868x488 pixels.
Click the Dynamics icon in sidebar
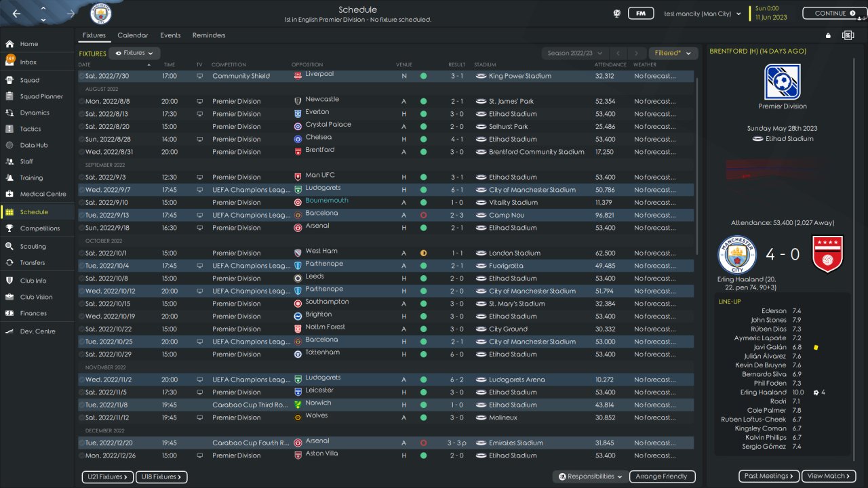pyautogui.click(x=9, y=113)
